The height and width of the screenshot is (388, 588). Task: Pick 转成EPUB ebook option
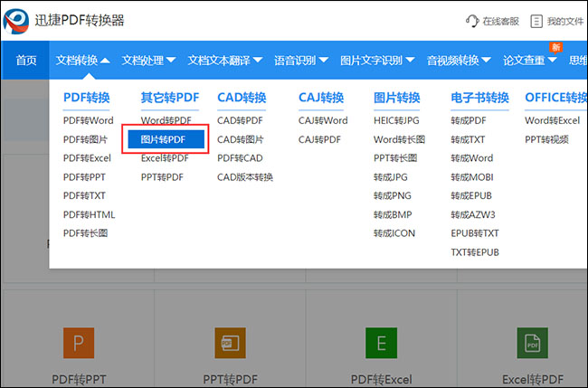[x=471, y=195]
